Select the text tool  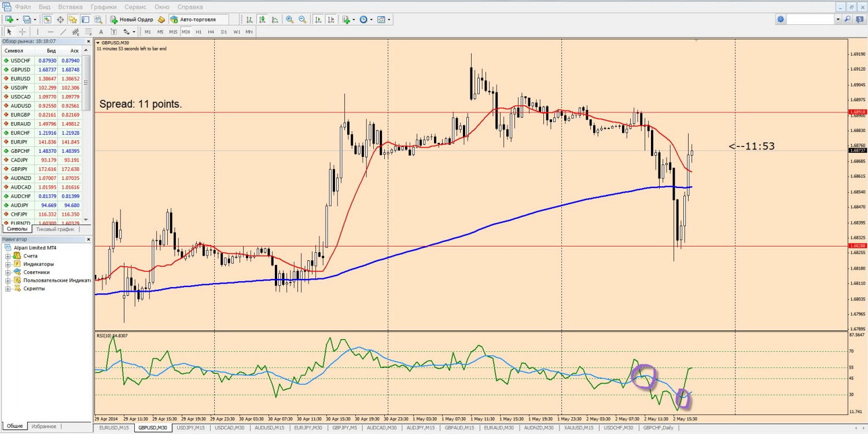coord(101,32)
